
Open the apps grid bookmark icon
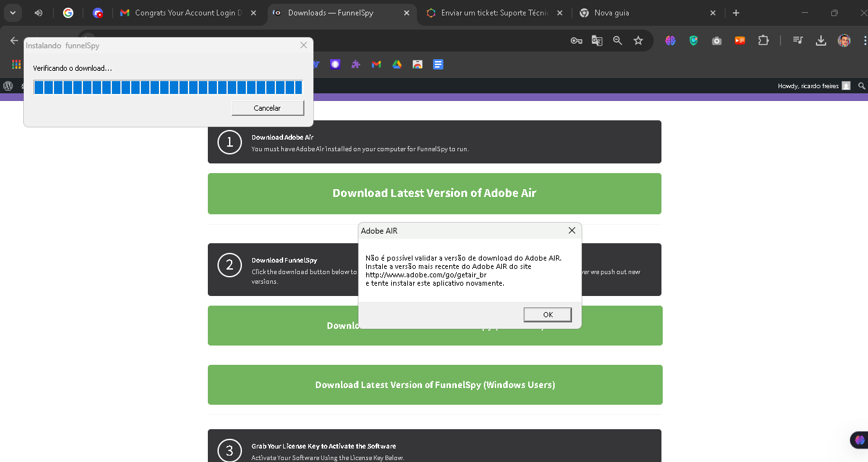pyautogui.click(x=17, y=64)
